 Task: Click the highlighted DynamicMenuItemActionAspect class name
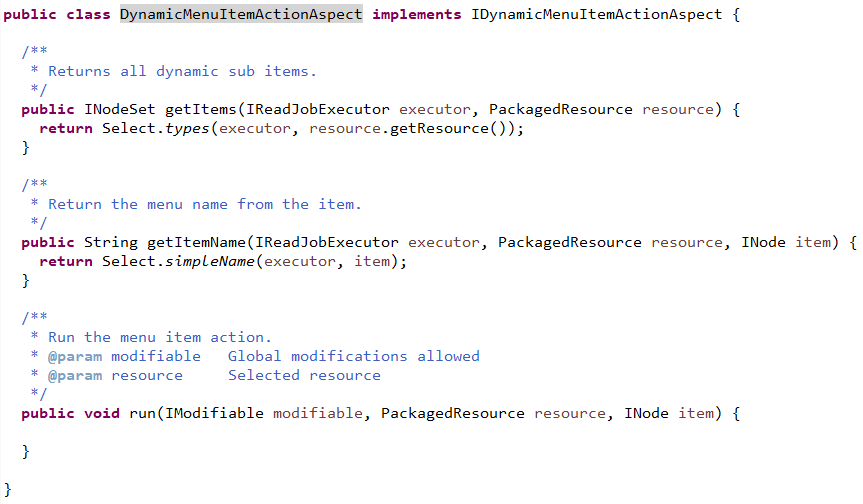241,15
